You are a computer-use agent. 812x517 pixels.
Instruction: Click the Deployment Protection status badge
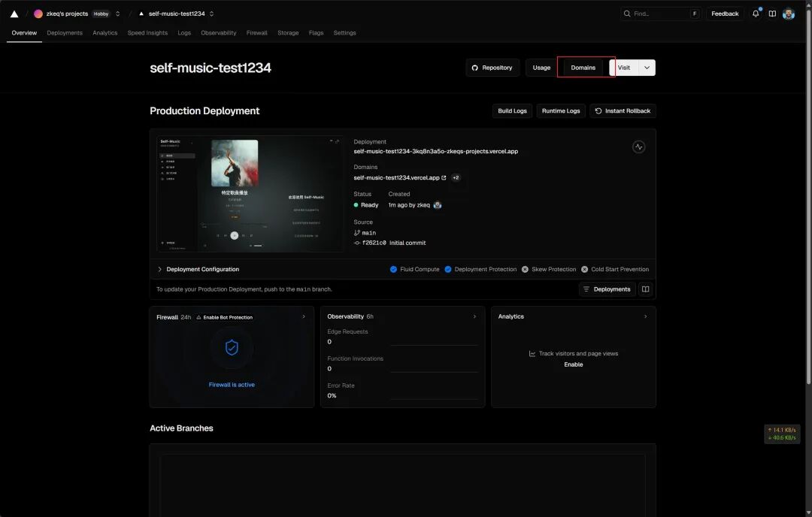pos(480,269)
